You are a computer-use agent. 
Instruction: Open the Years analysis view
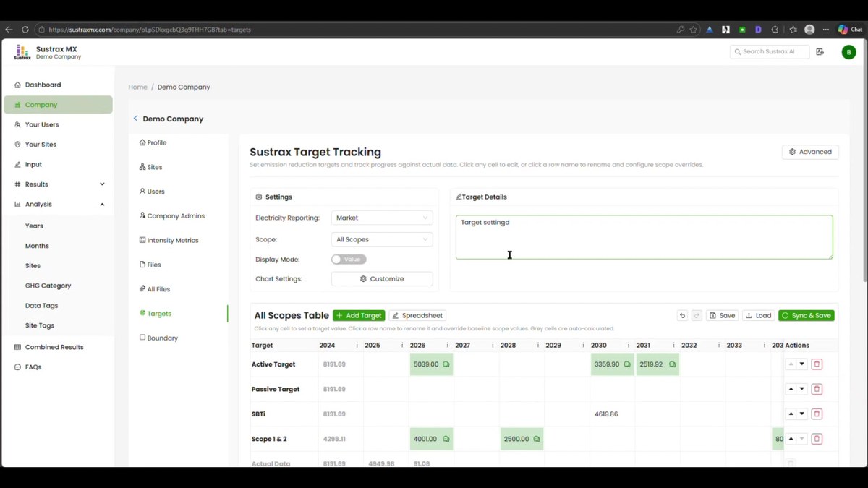[34, 226]
